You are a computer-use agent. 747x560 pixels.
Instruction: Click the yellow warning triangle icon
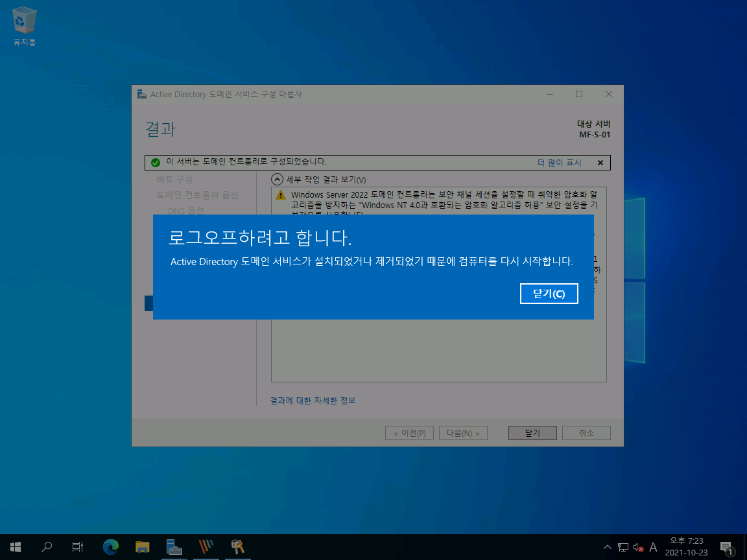(281, 195)
